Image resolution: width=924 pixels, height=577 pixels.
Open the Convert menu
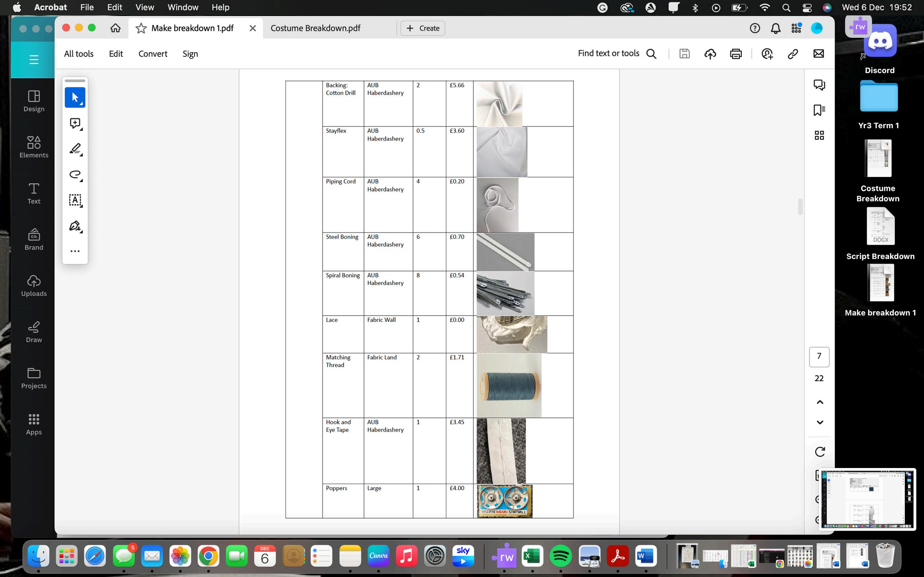point(153,54)
